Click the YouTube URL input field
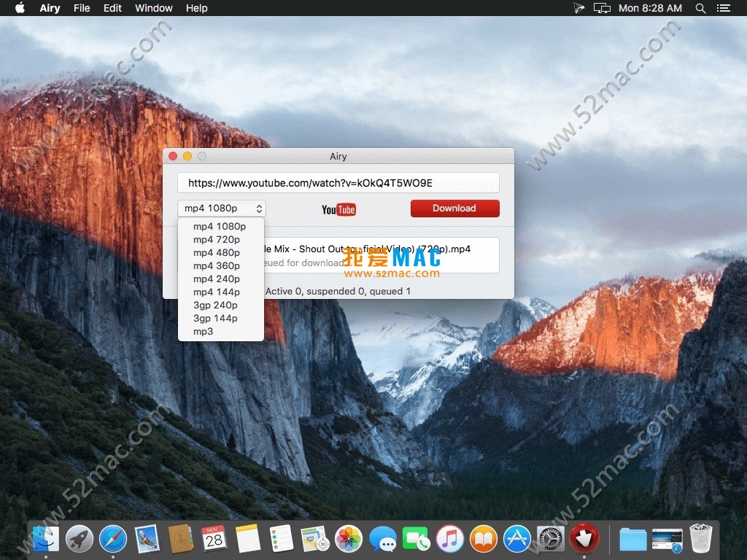 [x=338, y=183]
